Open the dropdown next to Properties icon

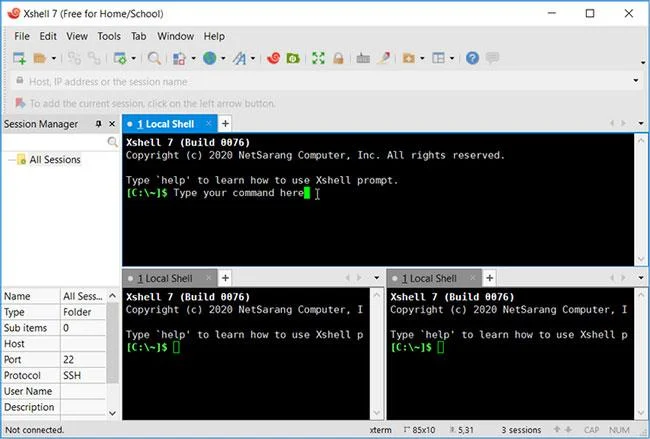[x=133, y=58]
